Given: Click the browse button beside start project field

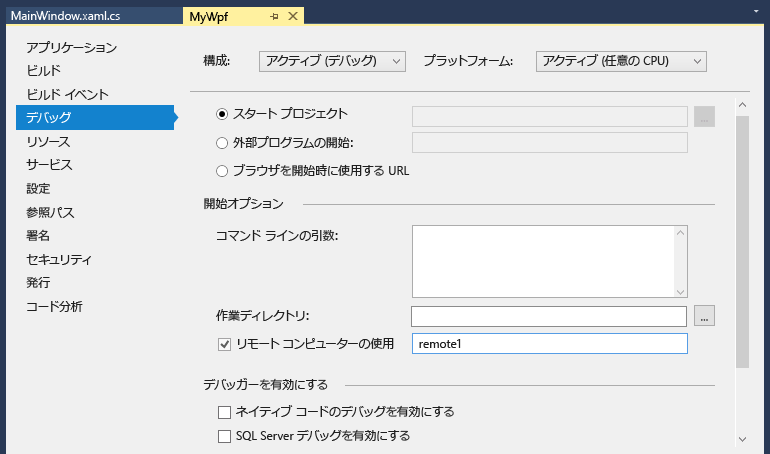Looking at the screenshot, I should 704,116.
